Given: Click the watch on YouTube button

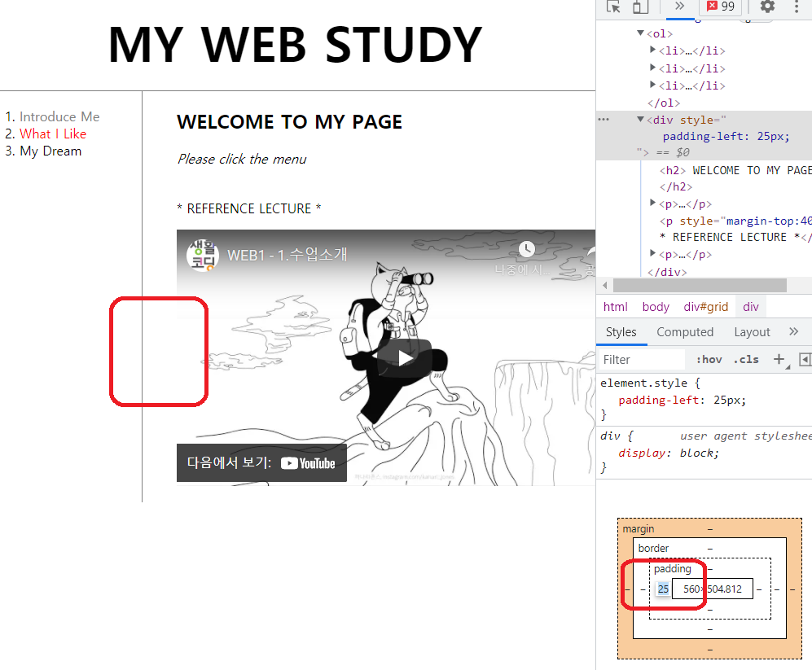Looking at the screenshot, I should [261, 463].
